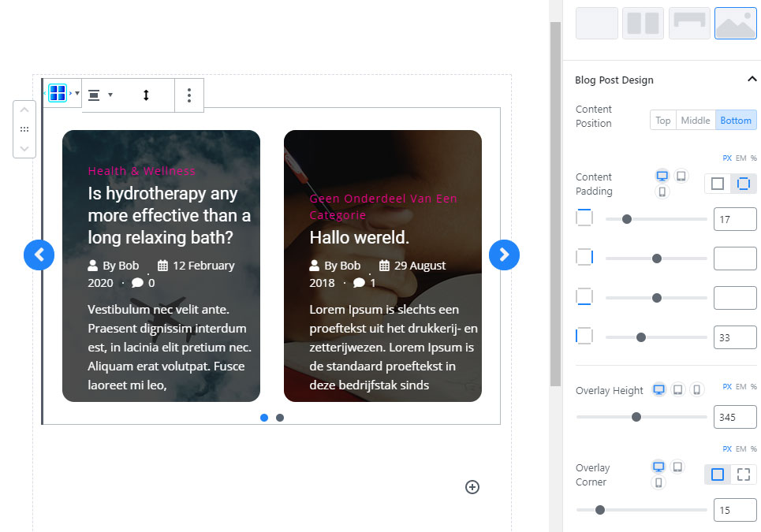Click the block drag handle dots
This screenshot has height=532, width=761.
tap(24, 129)
